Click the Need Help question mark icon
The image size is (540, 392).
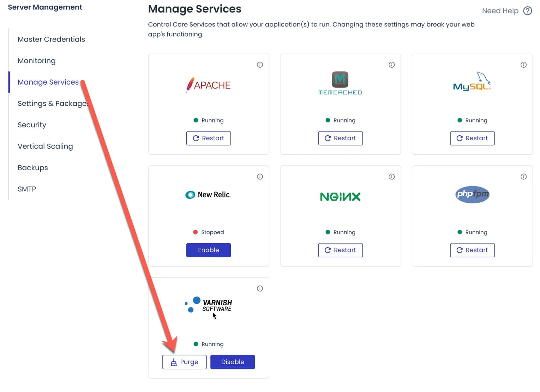coord(528,11)
